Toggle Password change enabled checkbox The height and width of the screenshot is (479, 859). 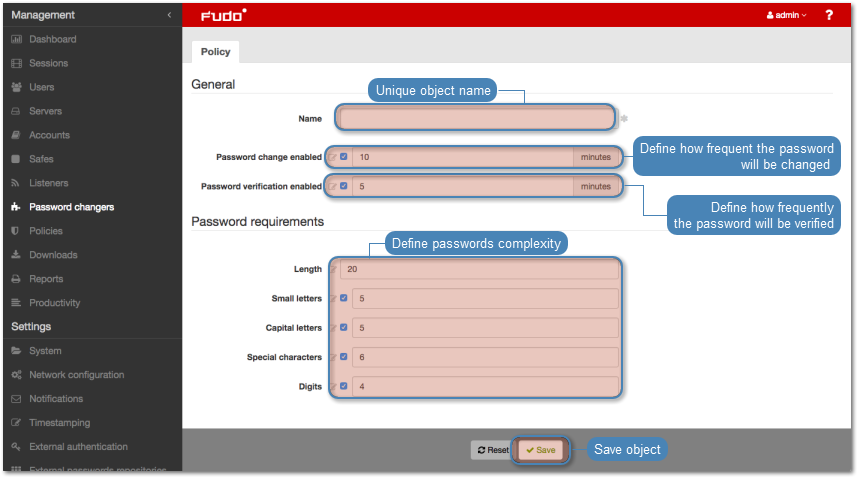(344, 157)
